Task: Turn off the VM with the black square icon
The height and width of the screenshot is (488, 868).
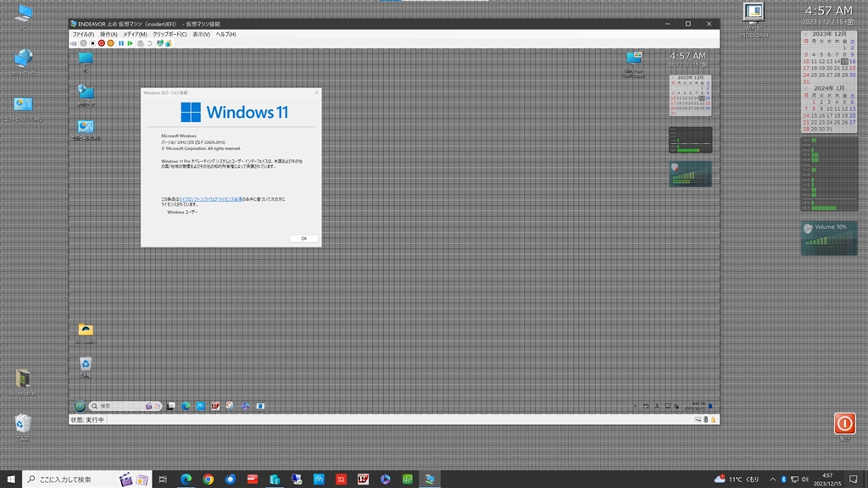Action: (92, 43)
